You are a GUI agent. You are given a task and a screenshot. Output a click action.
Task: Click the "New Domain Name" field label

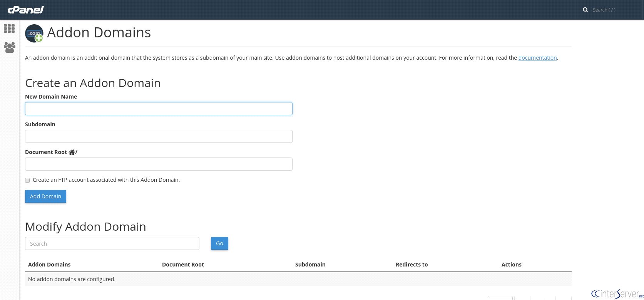51,97
